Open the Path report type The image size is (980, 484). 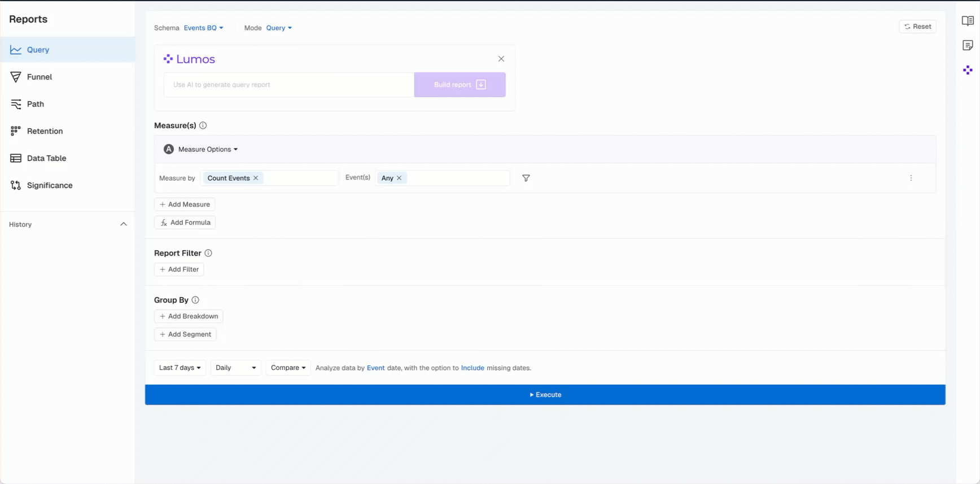pos(67,104)
